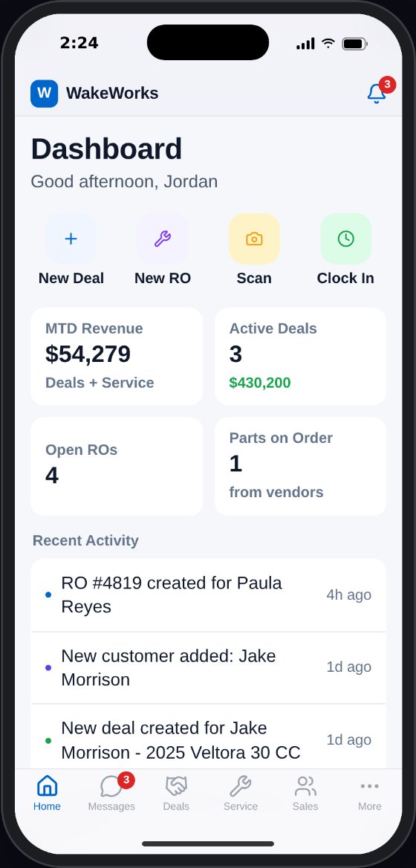Open activity 'New customer added: Jake Morrison'
Screen dimensions: 416x868
point(209,667)
